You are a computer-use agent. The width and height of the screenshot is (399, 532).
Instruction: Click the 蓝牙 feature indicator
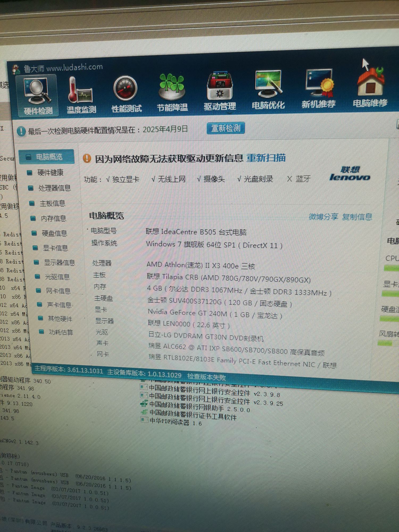pyautogui.click(x=298, y=179)
